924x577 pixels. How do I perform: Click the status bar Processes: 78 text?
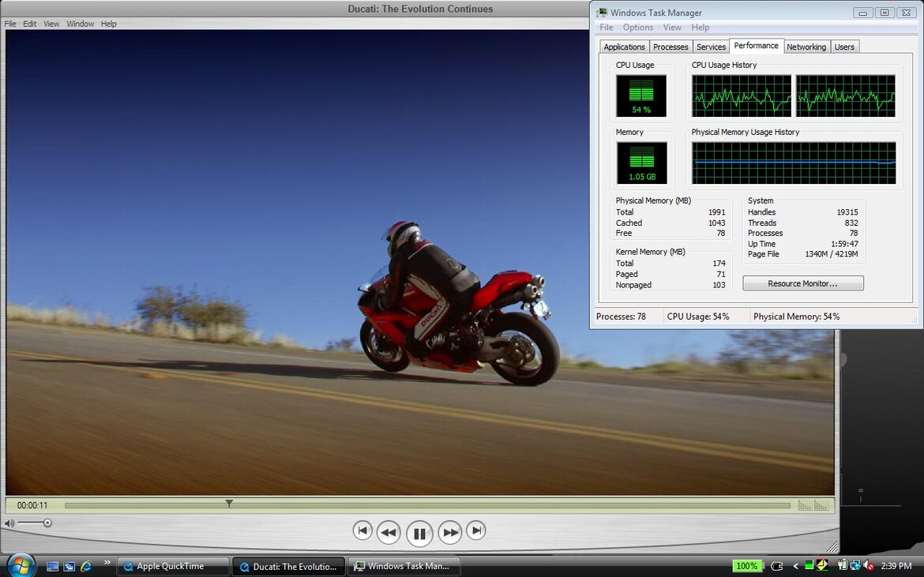(x=621, y=317)
